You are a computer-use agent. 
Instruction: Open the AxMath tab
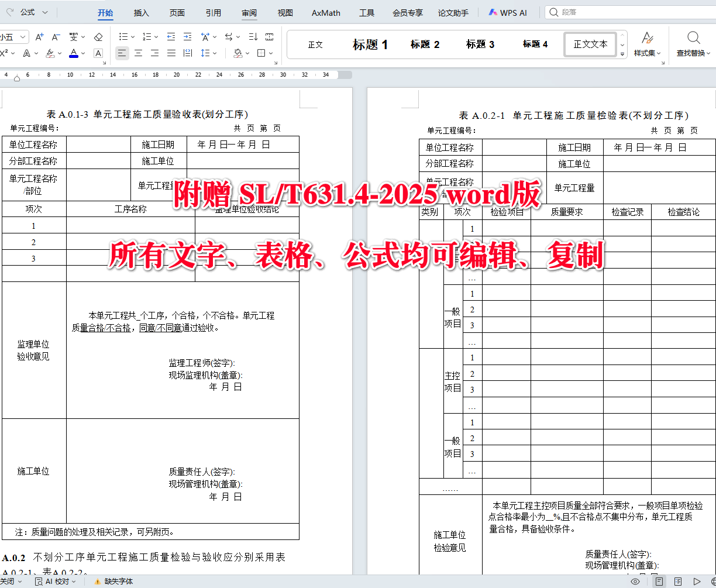point(326,13)
